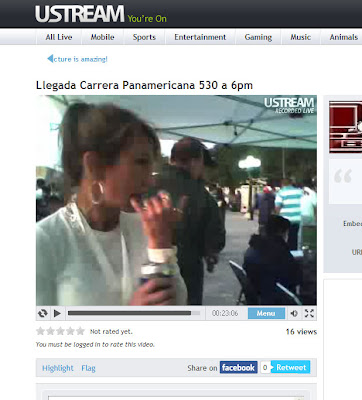Open the Music category

tap(301, 37)
